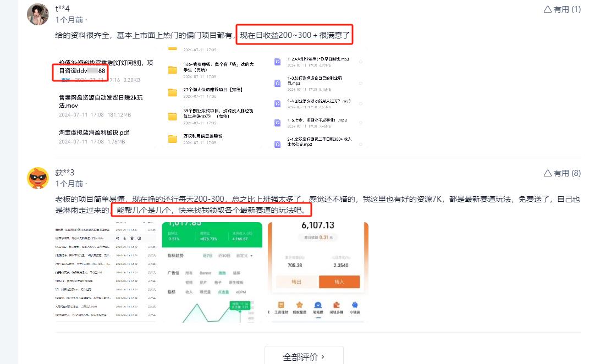Click the orange 转入 button
This screenshot has height=364, width=589.
pyautogui.click(x=340, y=282)
